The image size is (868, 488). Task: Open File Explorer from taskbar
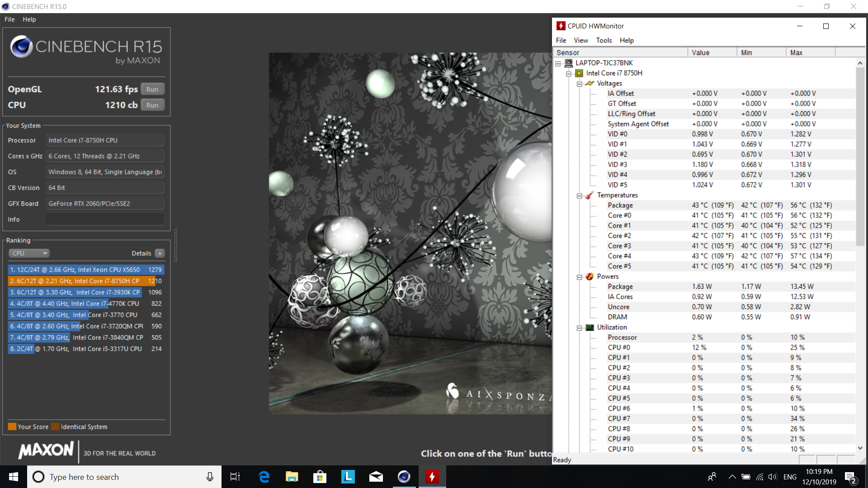292,477
